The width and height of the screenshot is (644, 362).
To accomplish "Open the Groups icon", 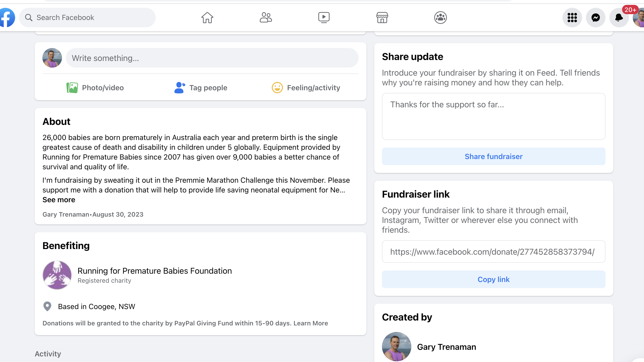I will (x=440, y=18).
